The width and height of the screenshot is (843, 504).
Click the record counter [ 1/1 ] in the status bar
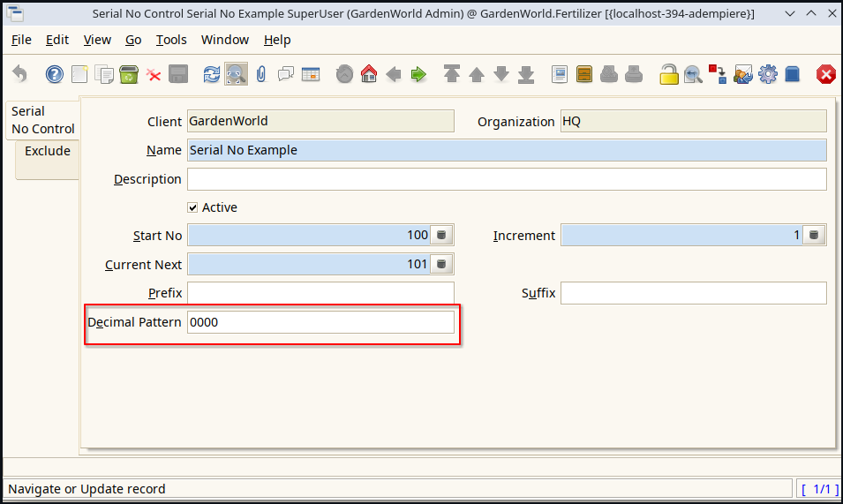point(818,489)
